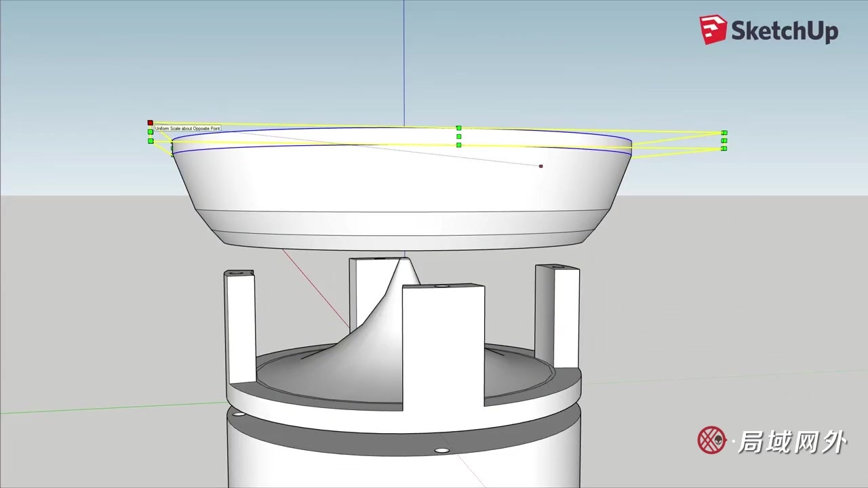868x488 pixels.
Task: Click the white oval hole on the cylinder front
Action: (442, 451)
